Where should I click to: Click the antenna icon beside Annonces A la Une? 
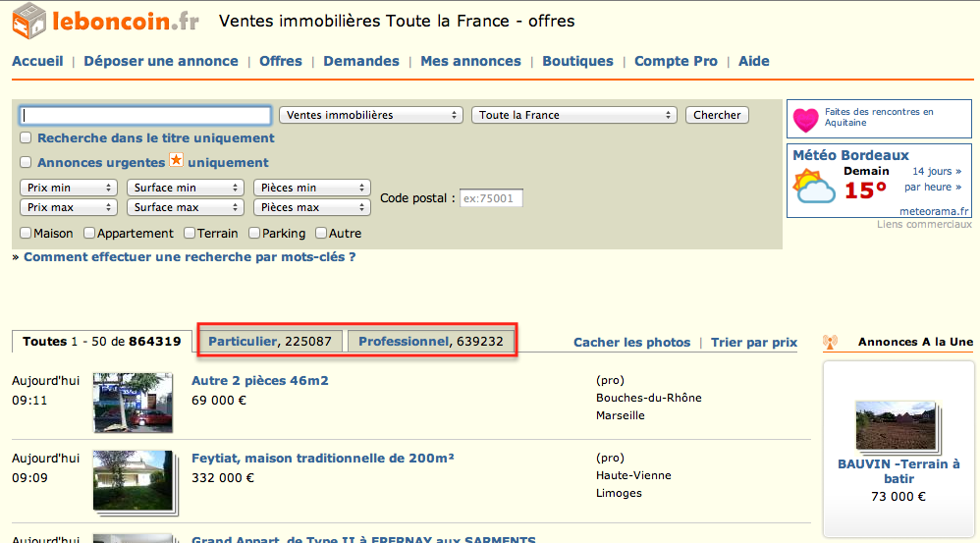(830, 342)
